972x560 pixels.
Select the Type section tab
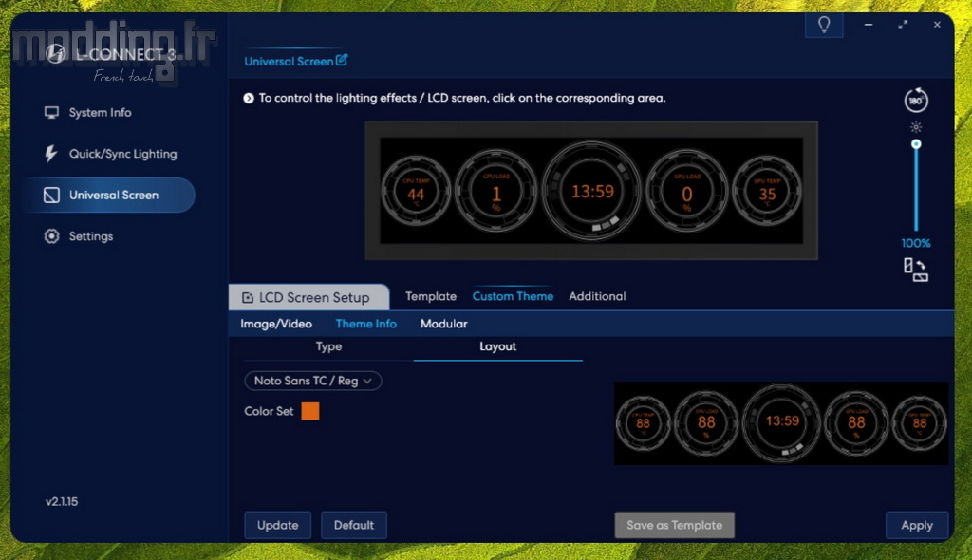pos(328,346)
